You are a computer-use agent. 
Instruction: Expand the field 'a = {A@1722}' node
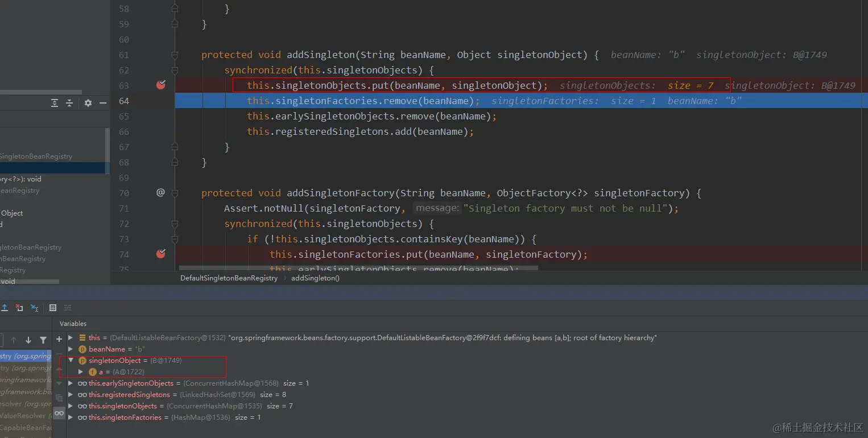81,372
